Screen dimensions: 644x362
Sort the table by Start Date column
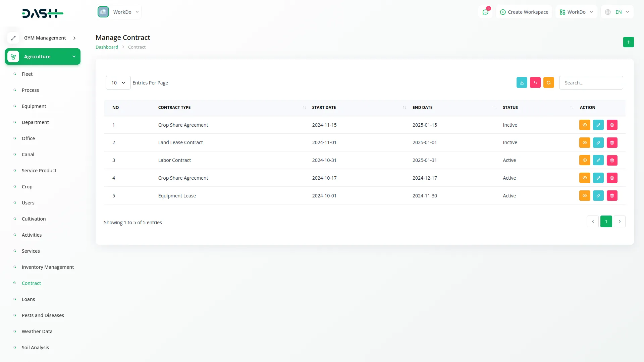pos(324,108)
